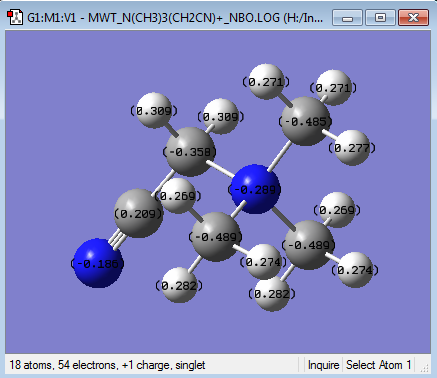Select the hydrogen atom labeled 0.277

click(x=352, y=148)
